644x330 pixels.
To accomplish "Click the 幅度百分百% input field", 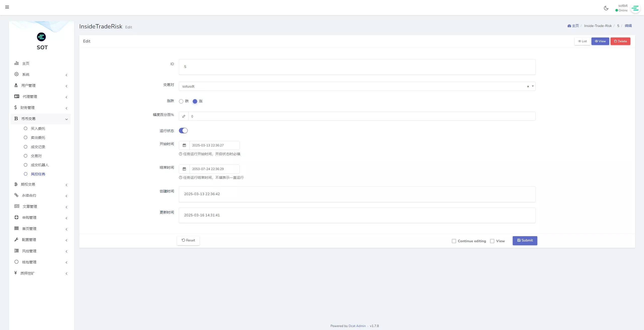I will coord(361,116).
